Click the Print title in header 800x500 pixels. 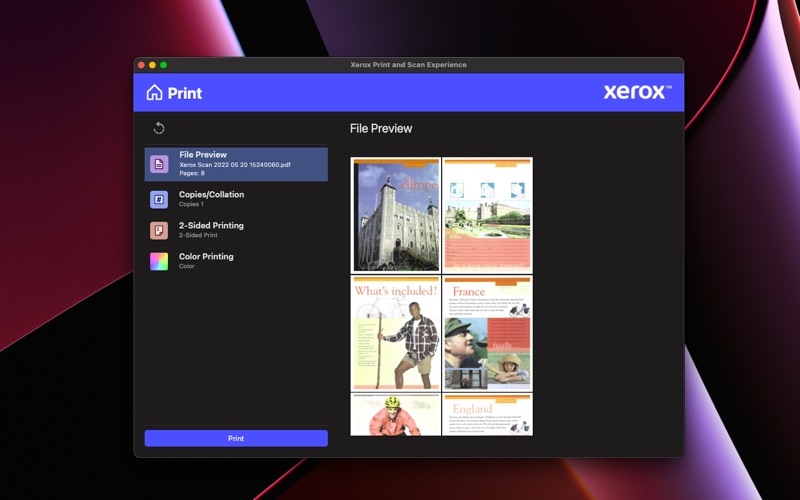(185, 93)
